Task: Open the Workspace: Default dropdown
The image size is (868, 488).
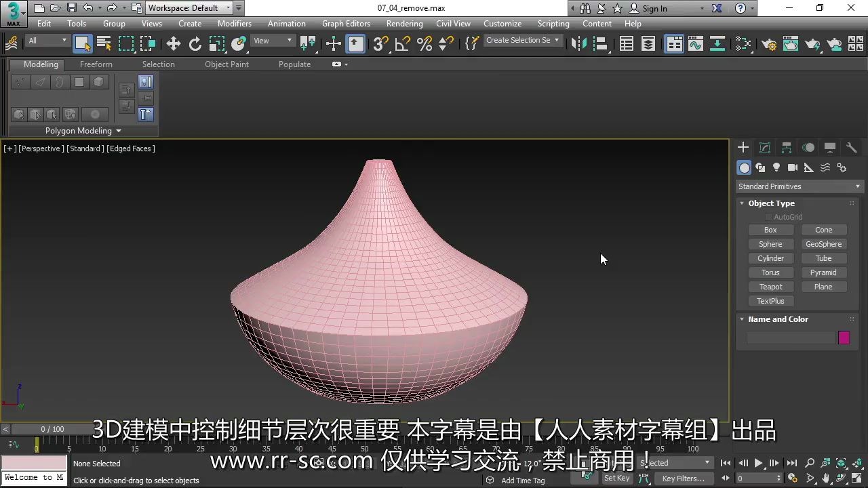Action: pos(189,7)
